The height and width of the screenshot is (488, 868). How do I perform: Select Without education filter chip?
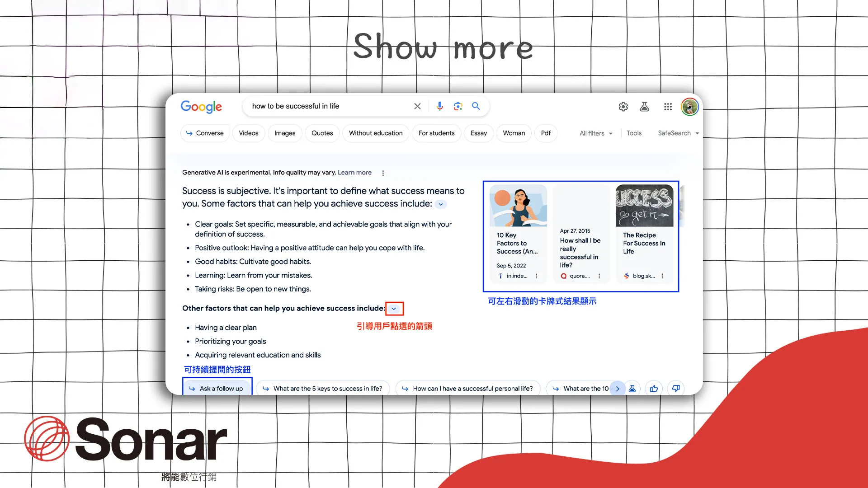376,133
